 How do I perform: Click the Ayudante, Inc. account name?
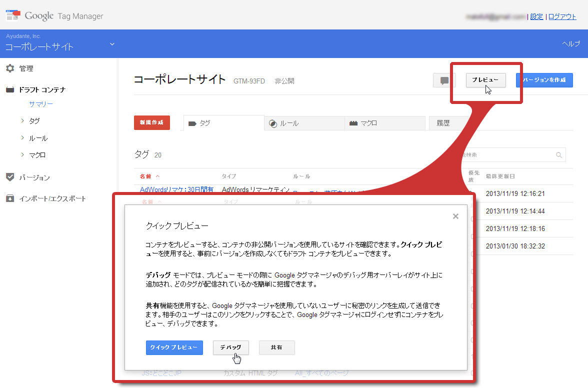[23, 36]
